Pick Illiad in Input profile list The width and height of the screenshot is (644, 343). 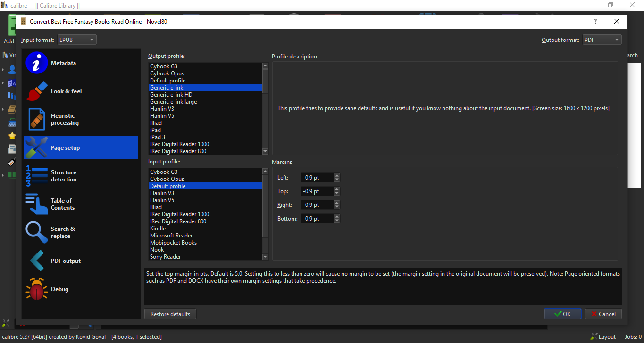click(x=205, y=207)
